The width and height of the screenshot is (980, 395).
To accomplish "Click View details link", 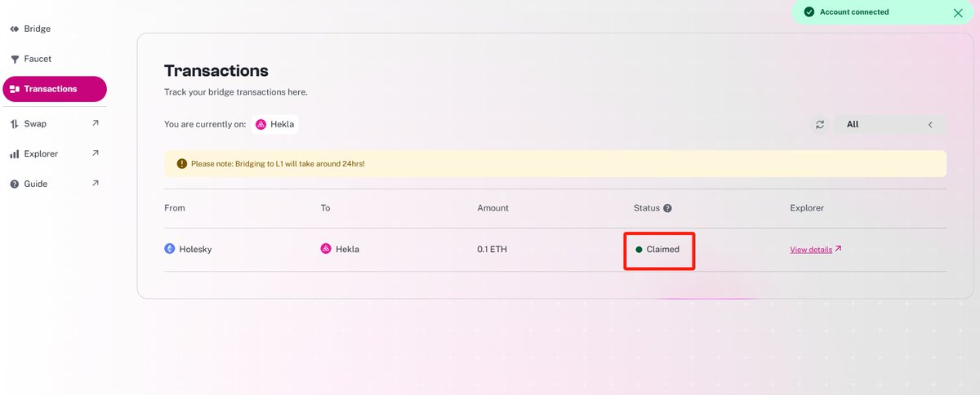I will pos(811,250).
